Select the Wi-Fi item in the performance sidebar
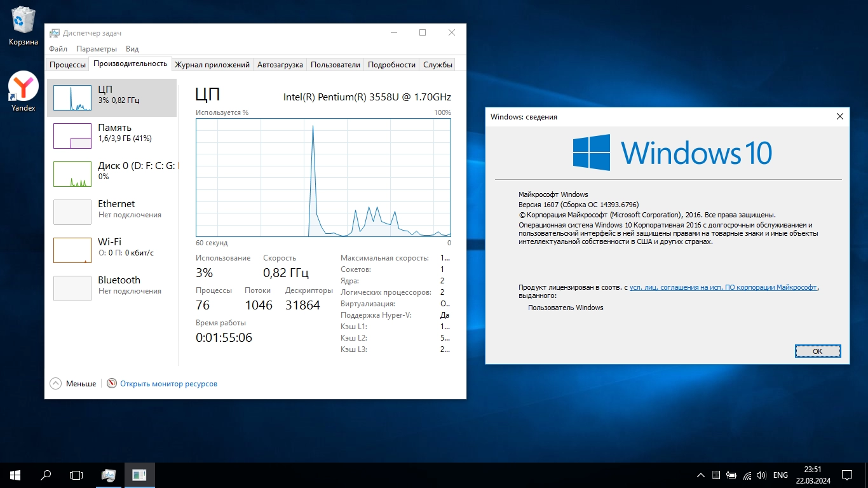Screen dimensions: 868x488 (x=112, y=250)
